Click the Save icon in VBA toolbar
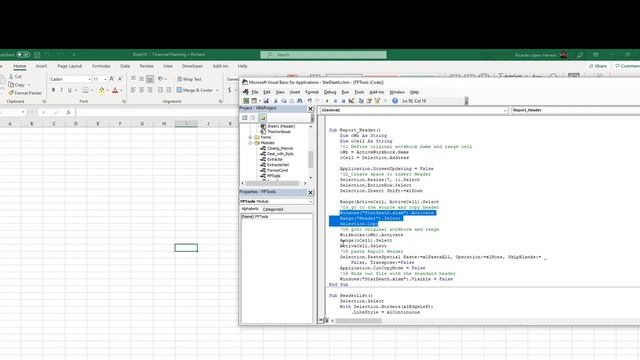 (x=266, y=101)
